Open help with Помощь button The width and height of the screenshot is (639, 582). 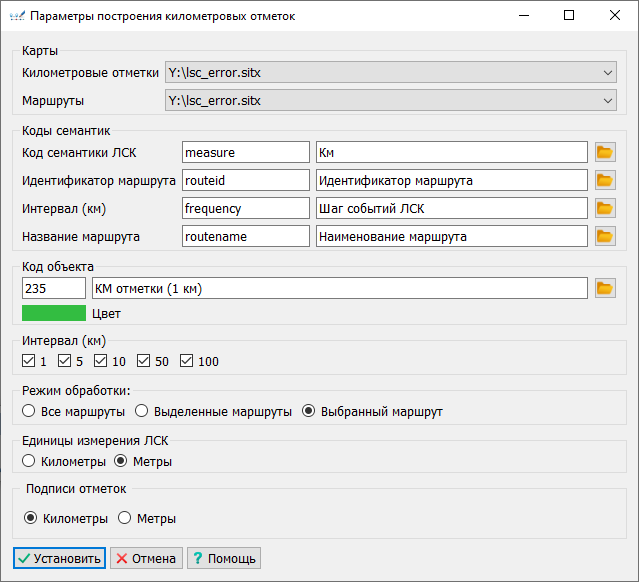223,558
